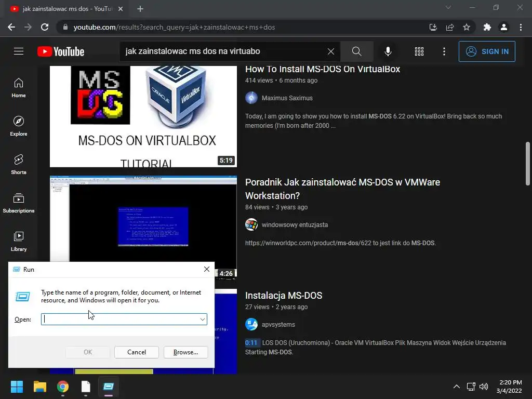Click the blank document taskbar icon
The width and height of the screenshot is (532, 399).
click(x=86, y=387)
